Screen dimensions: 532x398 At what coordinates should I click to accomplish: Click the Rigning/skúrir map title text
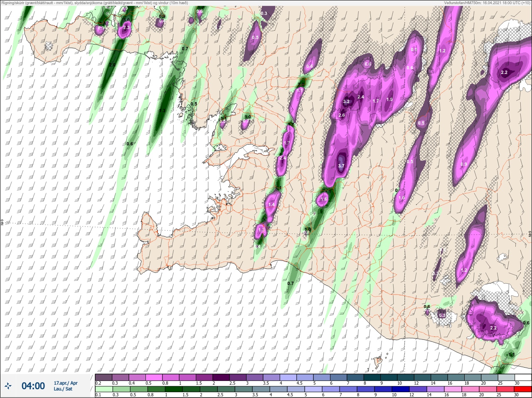95,3
